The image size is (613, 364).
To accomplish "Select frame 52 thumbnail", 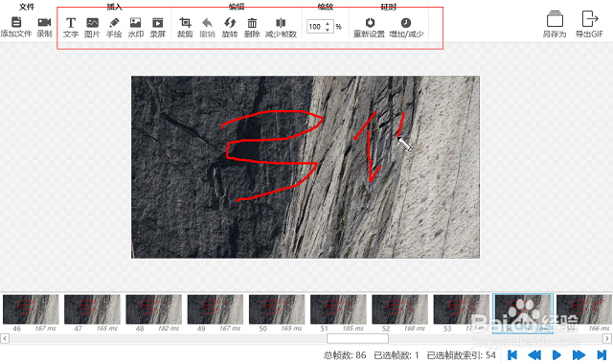I will pyautogui.click(x=399, y=309).
